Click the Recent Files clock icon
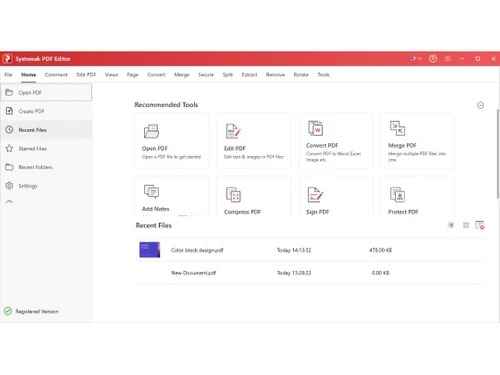This screenshot has height=375, width=500. click(9, 130)
